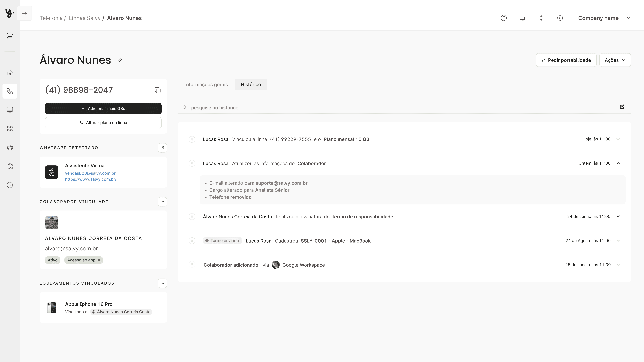
Task: Open the lightbulb tips icon
Action: pos(541,18)
